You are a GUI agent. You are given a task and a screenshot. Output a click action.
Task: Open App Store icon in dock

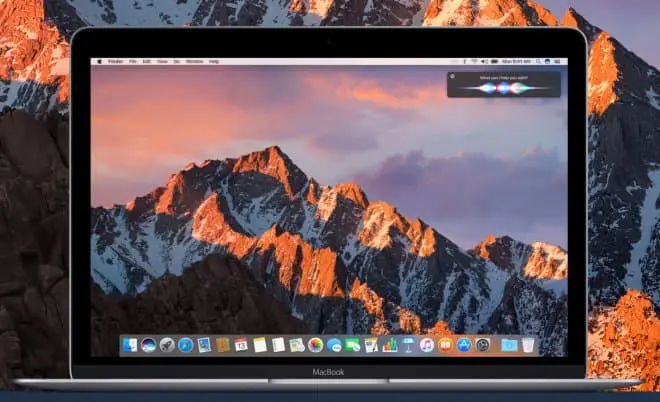(x=464, y=345)
